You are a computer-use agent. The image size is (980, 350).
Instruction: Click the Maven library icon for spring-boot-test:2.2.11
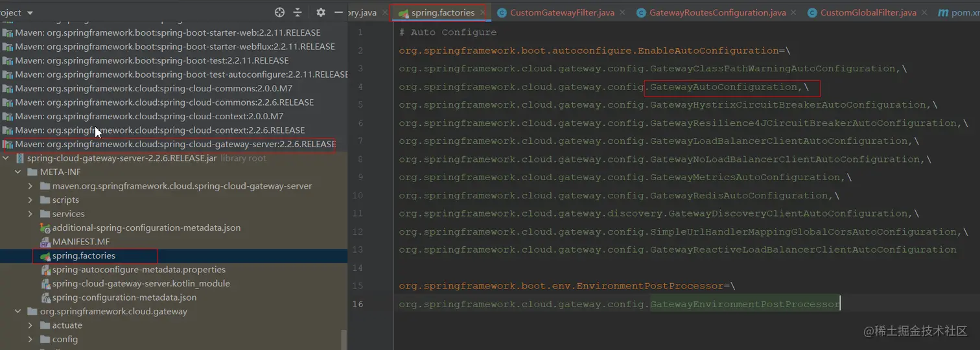pos(7,60)
